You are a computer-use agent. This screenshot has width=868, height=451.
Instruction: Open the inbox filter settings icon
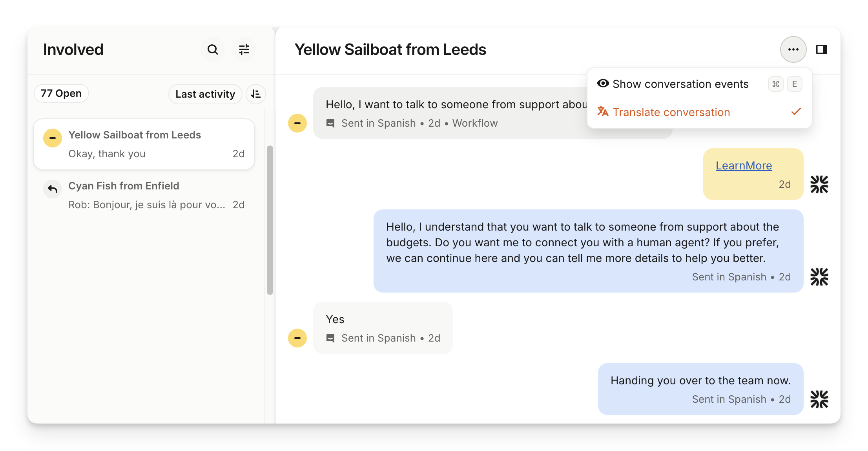244,50
